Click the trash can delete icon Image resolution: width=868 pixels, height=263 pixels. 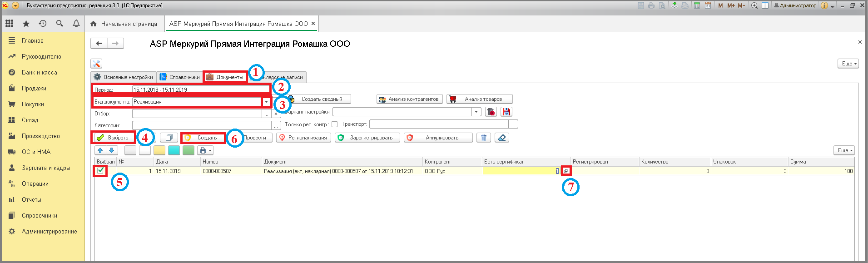(484, 138)
